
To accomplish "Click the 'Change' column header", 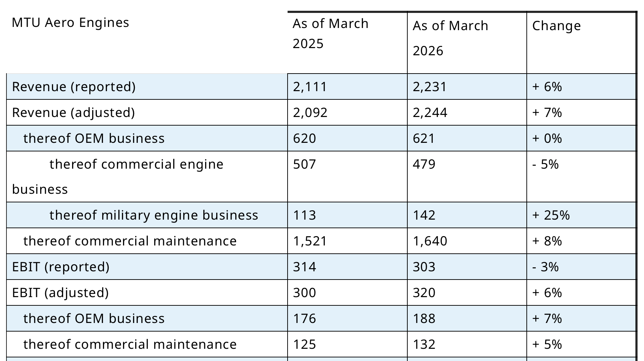I will point(556,26).
